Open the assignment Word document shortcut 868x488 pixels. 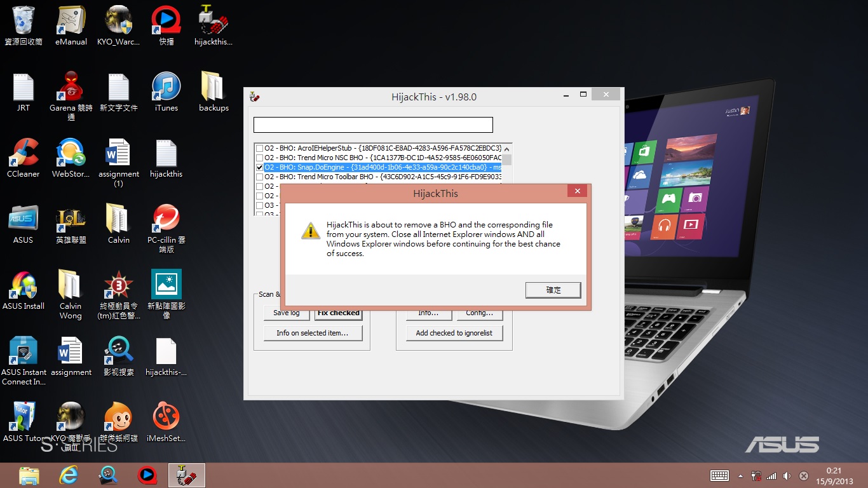71,356
